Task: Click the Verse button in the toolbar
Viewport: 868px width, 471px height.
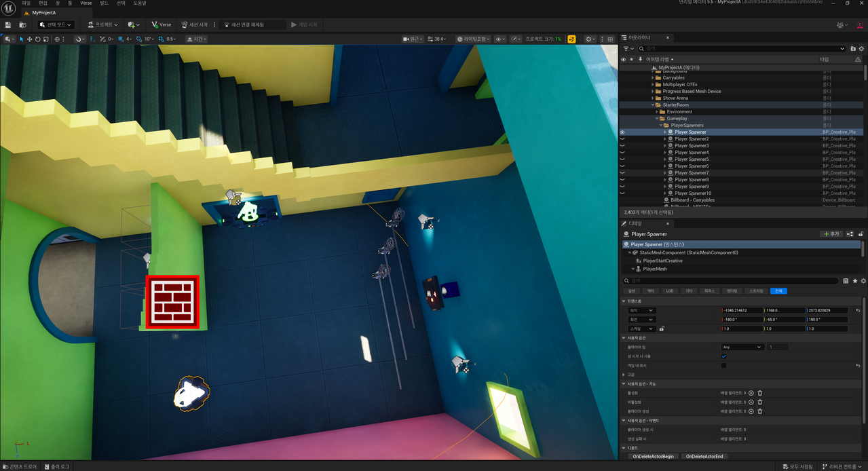Action: (161, 24)
